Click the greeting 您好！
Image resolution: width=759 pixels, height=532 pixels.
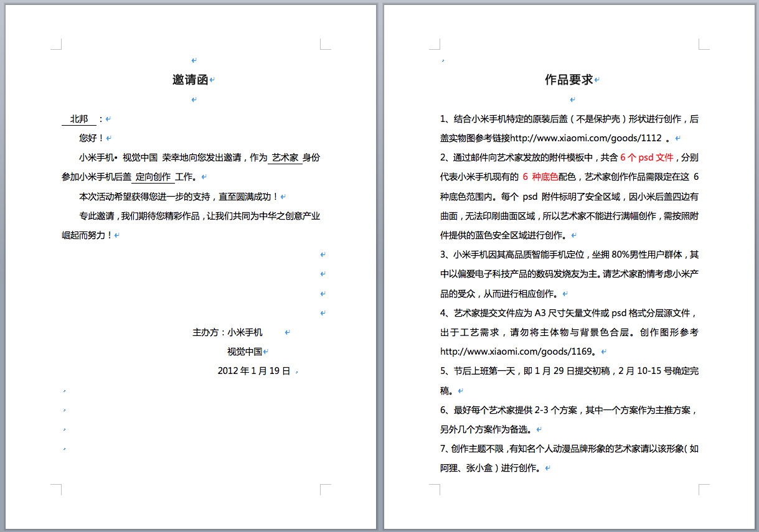coord(92,138)
